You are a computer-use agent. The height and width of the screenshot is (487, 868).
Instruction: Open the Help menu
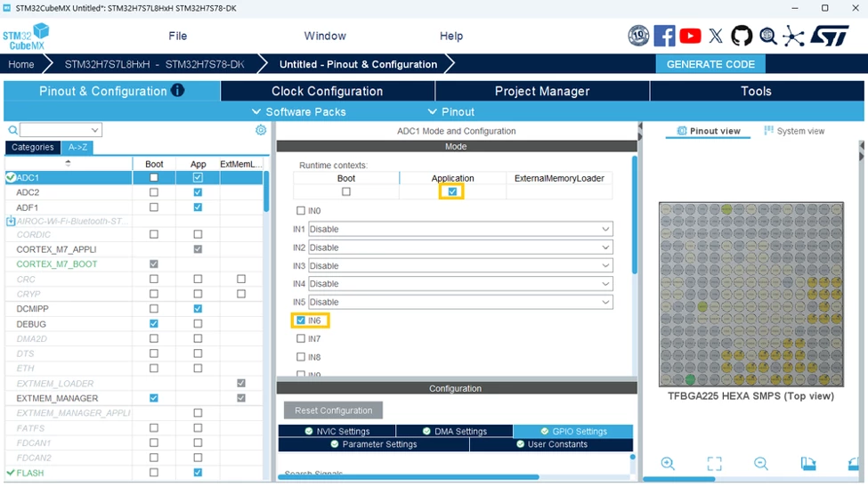click(x=451, y=36)
